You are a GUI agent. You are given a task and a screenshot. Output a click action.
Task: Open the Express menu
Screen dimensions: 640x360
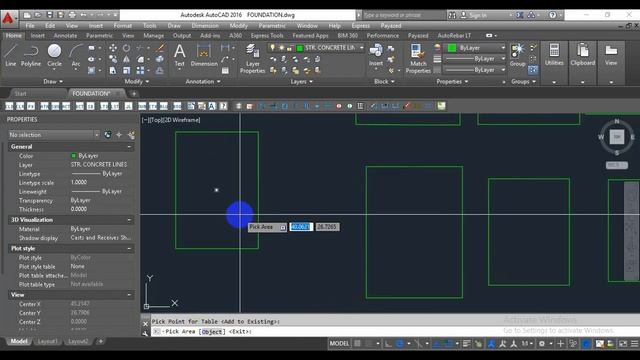tap(361, 26)
